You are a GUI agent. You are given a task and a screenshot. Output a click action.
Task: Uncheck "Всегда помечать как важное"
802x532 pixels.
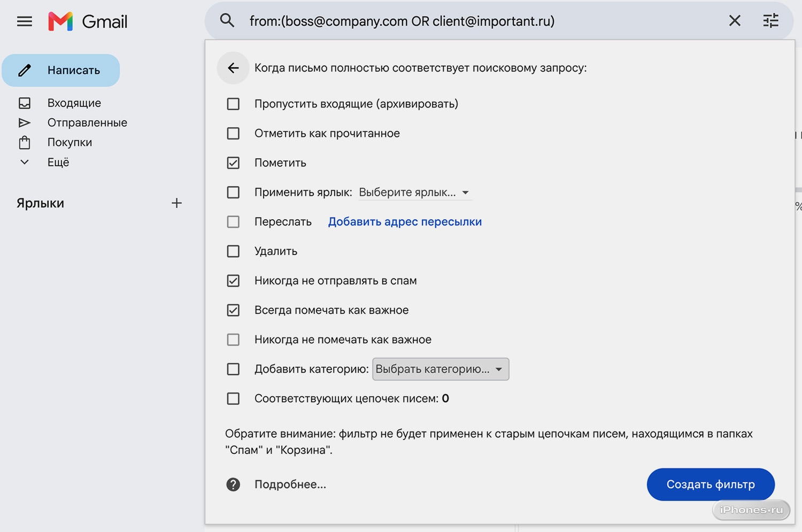(233, 310)
